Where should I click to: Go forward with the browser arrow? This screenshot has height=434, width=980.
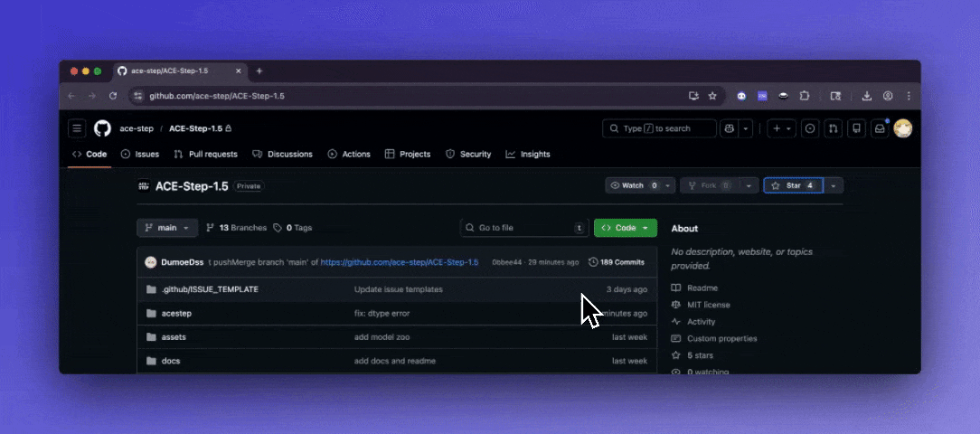coord(92,97)
